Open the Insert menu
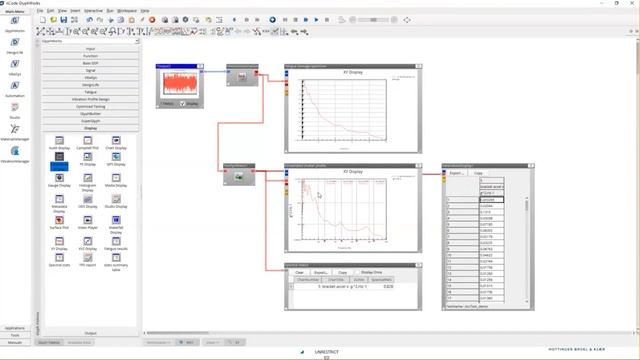The width and height of the screenshot is (640, 360). (75, 11)
